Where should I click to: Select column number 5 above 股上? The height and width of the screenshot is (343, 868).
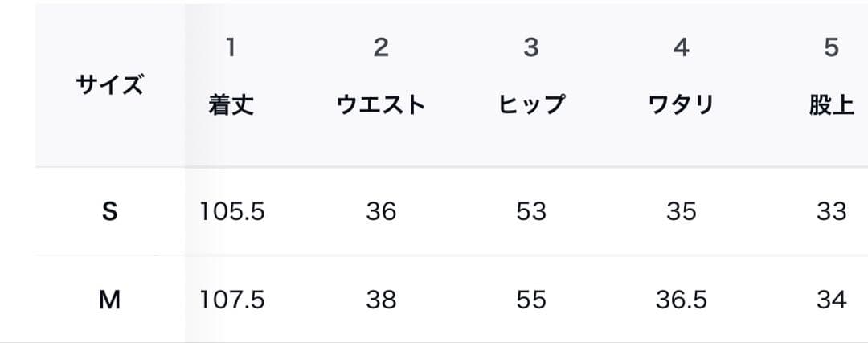click(831, 48)
